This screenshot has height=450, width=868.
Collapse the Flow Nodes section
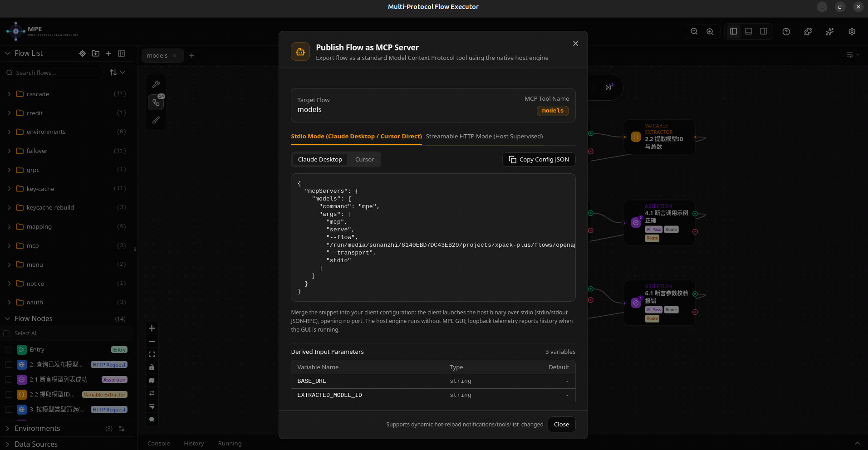pyautogui.click(x=8, y=319)
